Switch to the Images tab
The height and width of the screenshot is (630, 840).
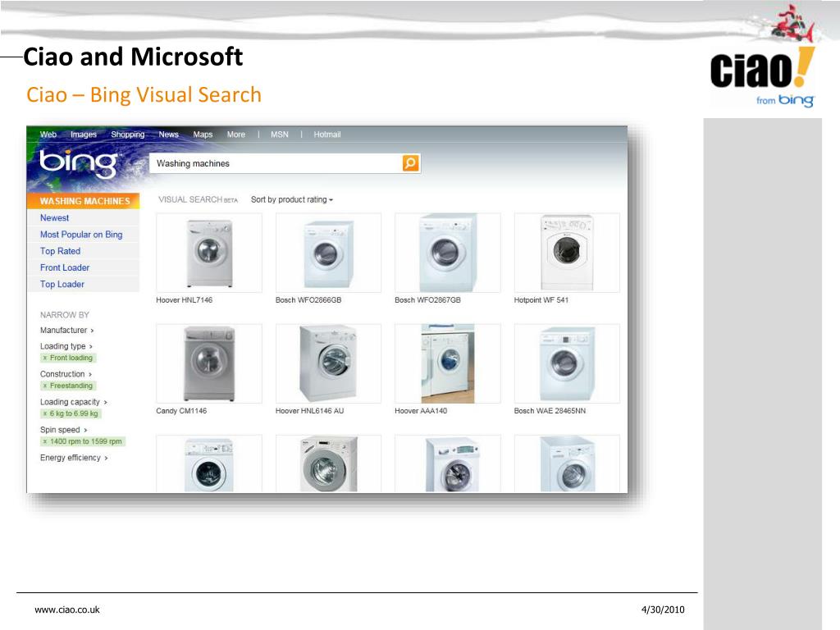pos(84,135)
